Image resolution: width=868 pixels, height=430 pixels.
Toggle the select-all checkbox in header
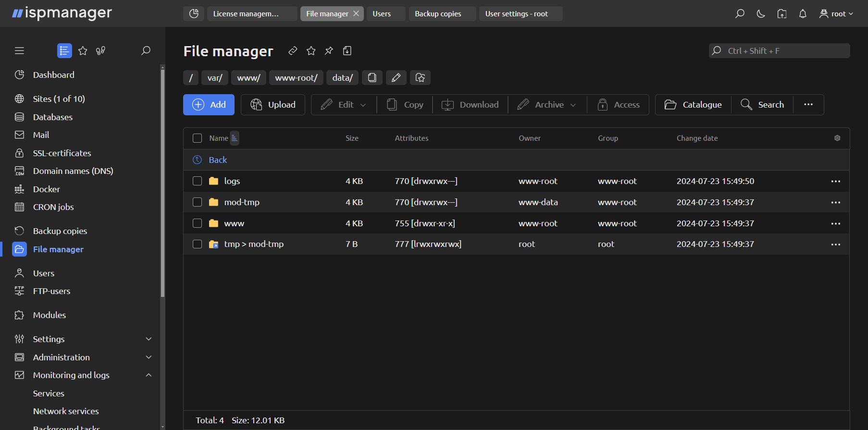click(197, 138)
